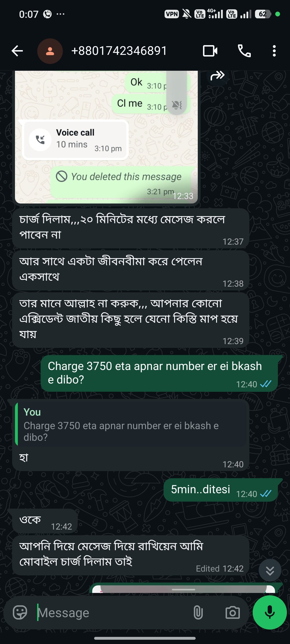
Task: Open the camera to send a photo
Action: tap(233, 612)
